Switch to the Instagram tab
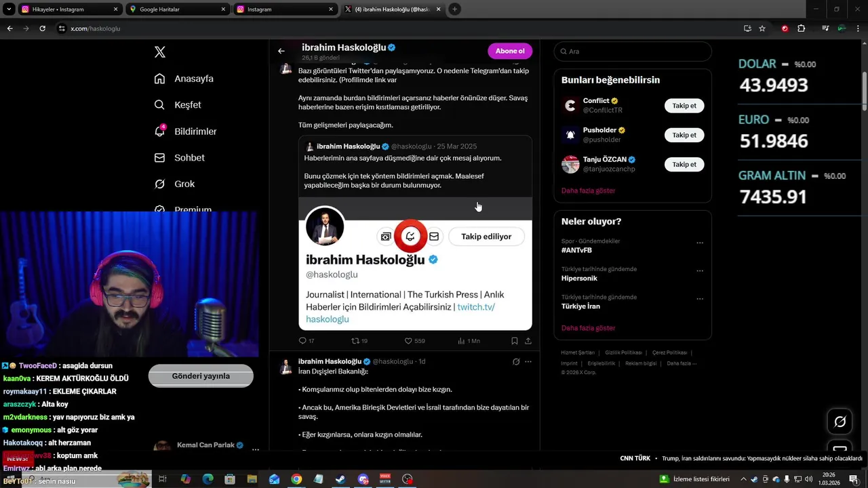868x488 pixels. click(285, 9)
